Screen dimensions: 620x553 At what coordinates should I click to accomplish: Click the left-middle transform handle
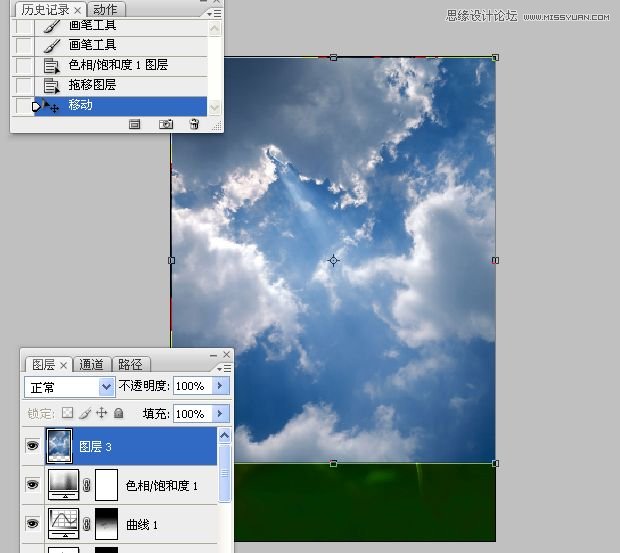[x=172, y=260]
